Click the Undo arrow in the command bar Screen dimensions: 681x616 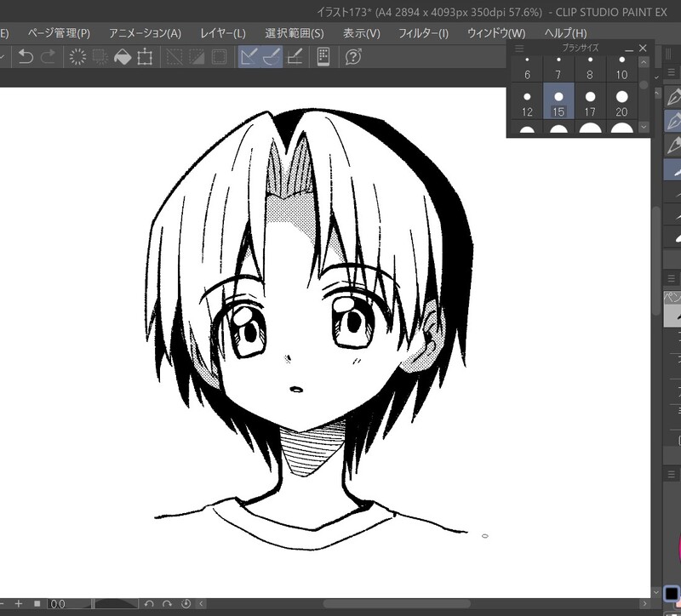26,56
